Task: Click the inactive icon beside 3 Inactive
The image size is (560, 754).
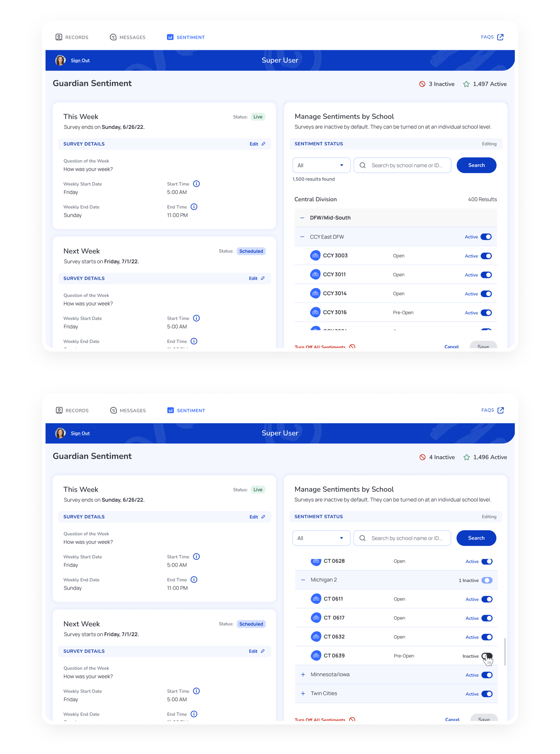Action: click(422, 84)
